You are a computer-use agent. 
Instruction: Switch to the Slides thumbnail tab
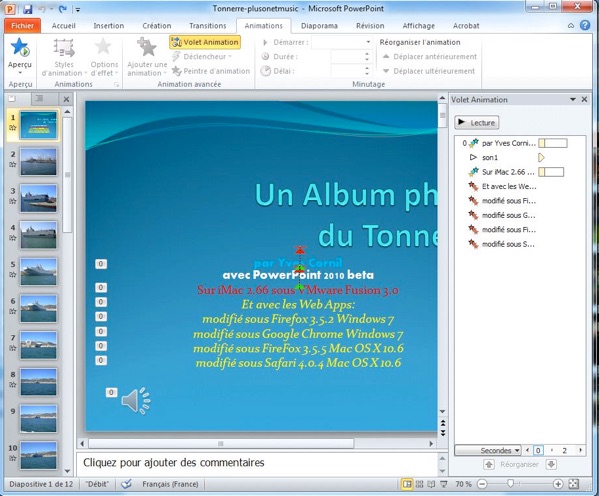[x=12, y=99]
